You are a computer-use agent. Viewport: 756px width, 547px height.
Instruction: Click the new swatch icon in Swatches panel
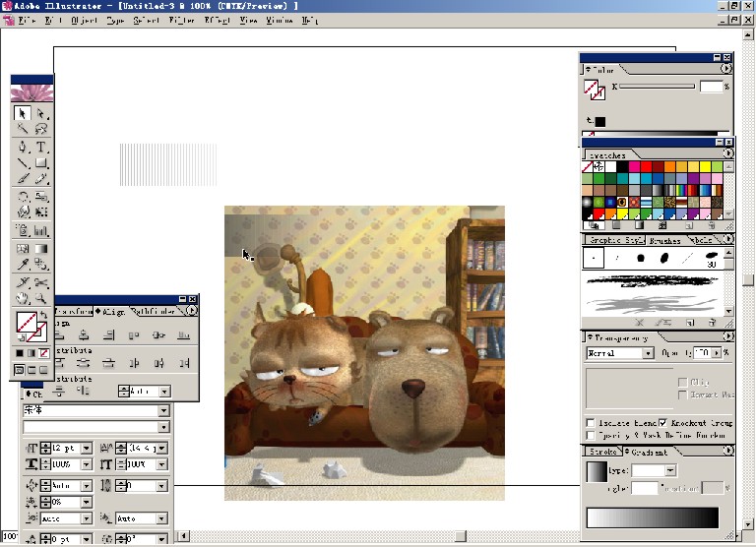(689, 225)
